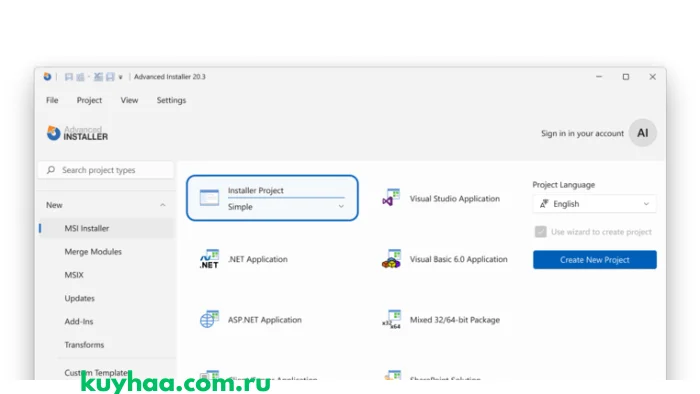The image size is (700, 394).
Task: Click the Advanced Installer app icon in title bar
Action: [47, 77]
